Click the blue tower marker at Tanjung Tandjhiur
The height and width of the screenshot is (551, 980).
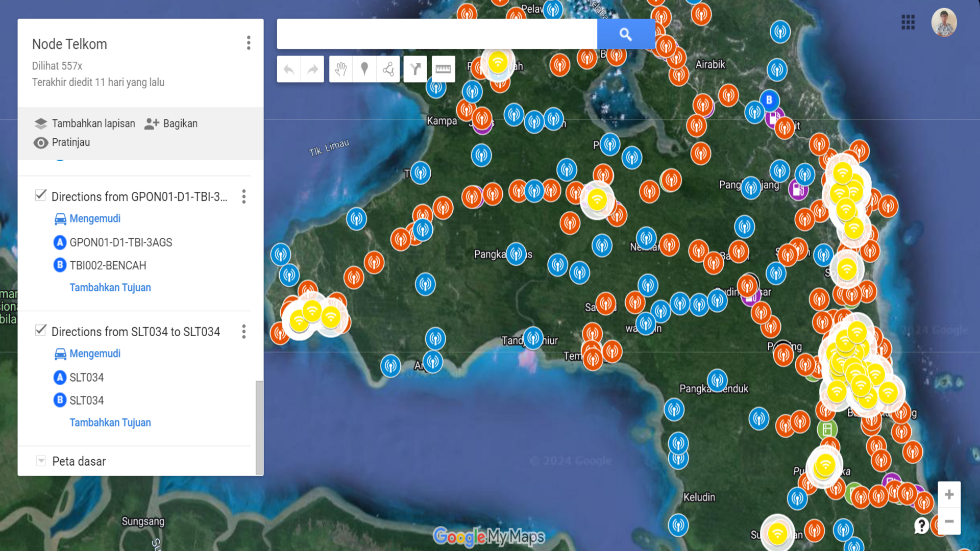(x=533, y=338)
